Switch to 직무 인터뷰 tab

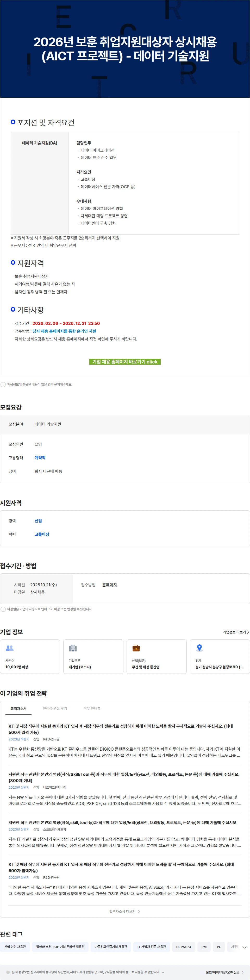(92, 708)
